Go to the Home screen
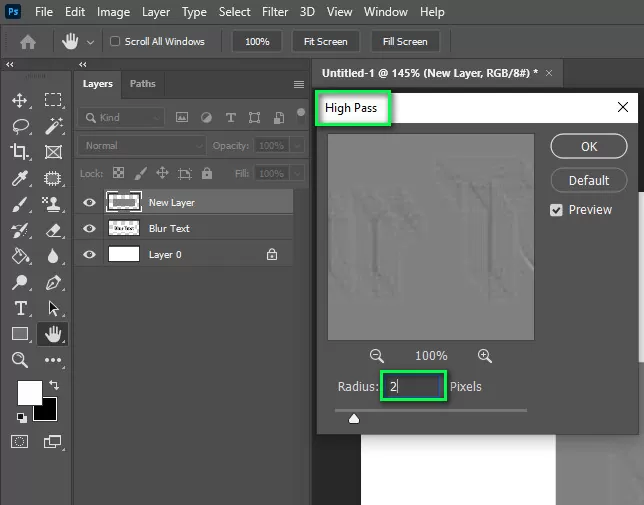 pos(28,42)
